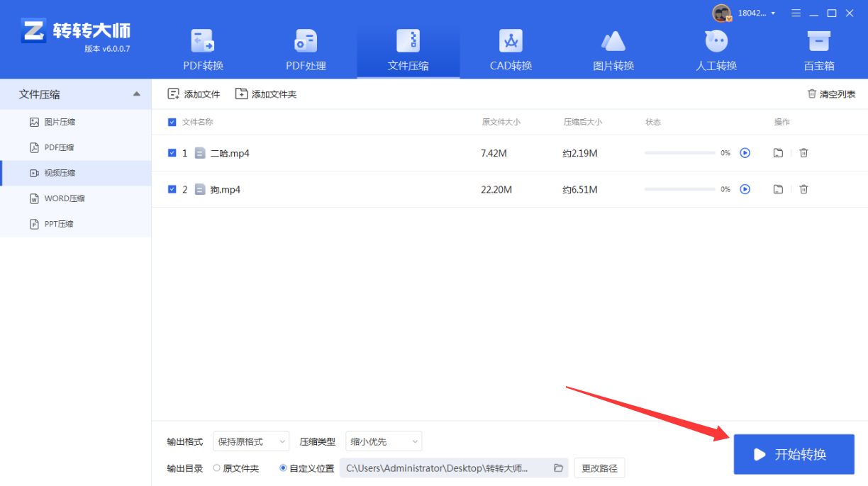
Task: Select 图片压缩 in the sidebar
Action: tap(75, 122)
